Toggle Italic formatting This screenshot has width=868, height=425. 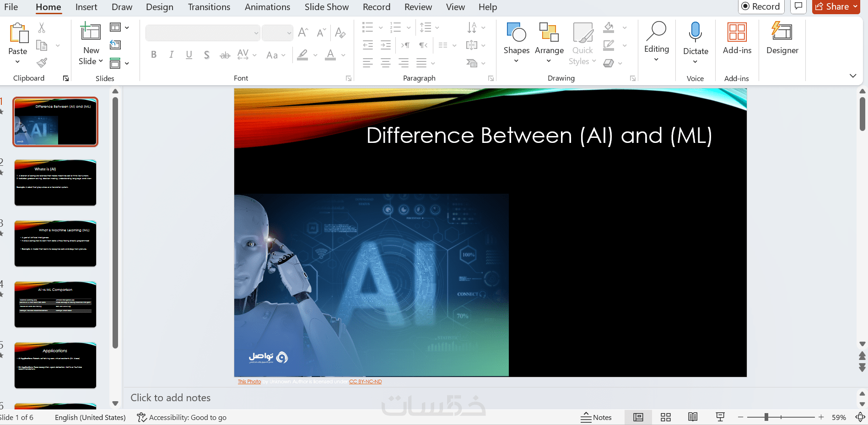pyautogui.click(x=171, y=55)
